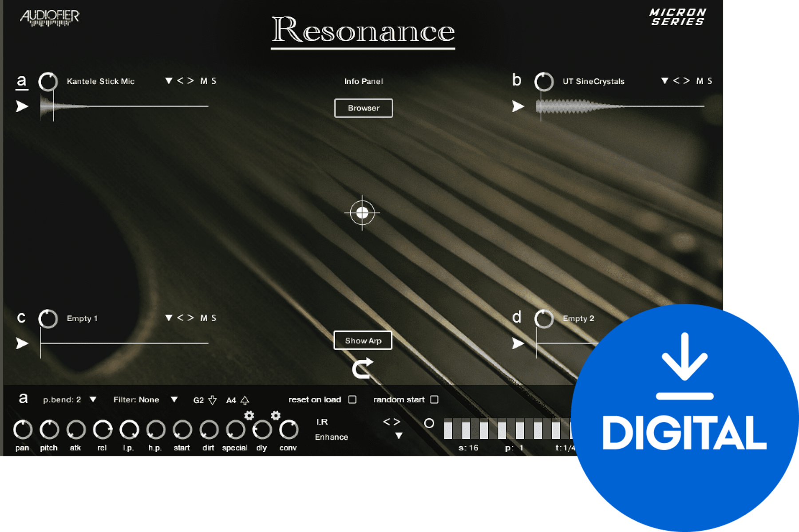Click the gear icon above the dly knob
The image size is (799, 532).
click(x=276, y=415)
